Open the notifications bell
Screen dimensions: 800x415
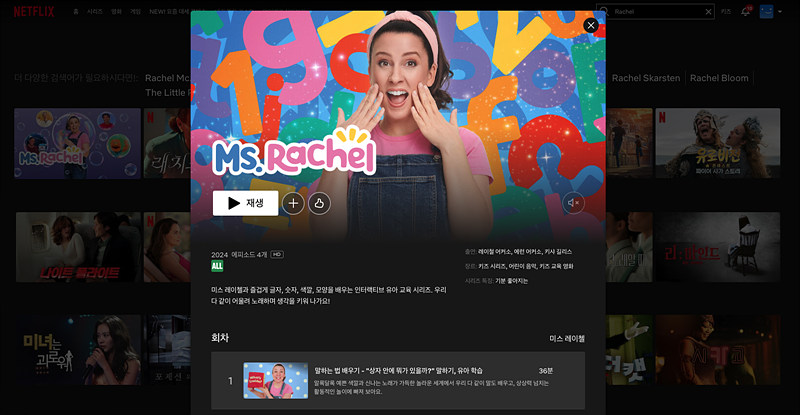pyautogui.click(x=745, y=11)
